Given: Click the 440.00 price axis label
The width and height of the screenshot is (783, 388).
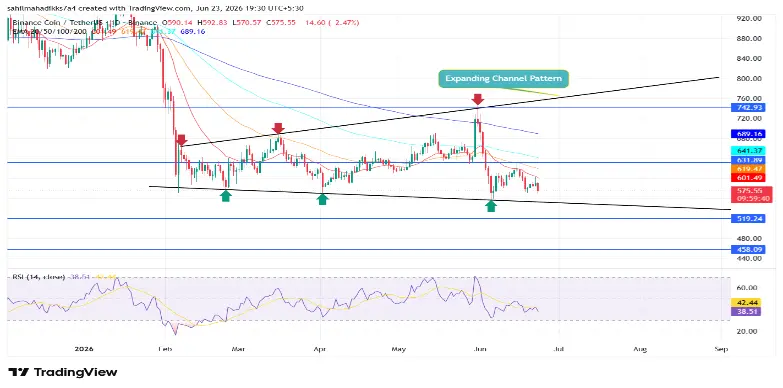Looking at the screenshot, I should [x=750, y=259].
